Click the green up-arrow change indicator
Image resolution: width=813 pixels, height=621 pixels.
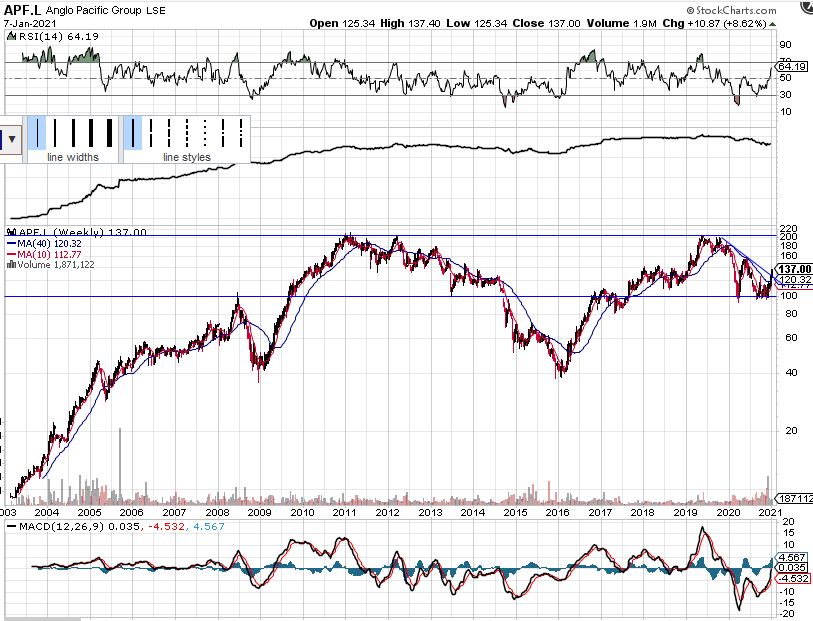[773, 24]
